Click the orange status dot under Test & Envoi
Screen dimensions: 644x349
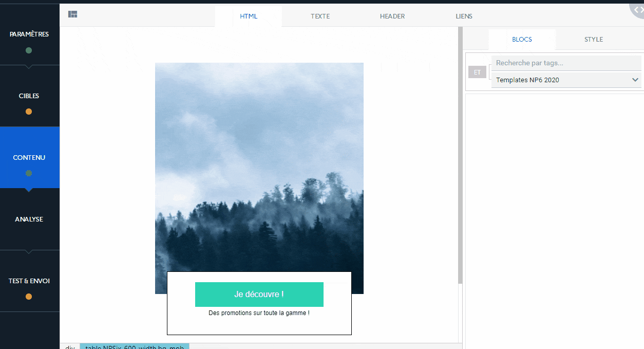tap(29, 297)
